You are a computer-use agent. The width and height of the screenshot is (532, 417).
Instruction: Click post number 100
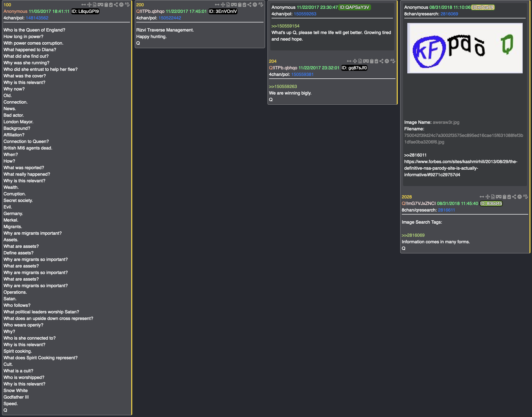pyautogui.click(x=7, y=5)
